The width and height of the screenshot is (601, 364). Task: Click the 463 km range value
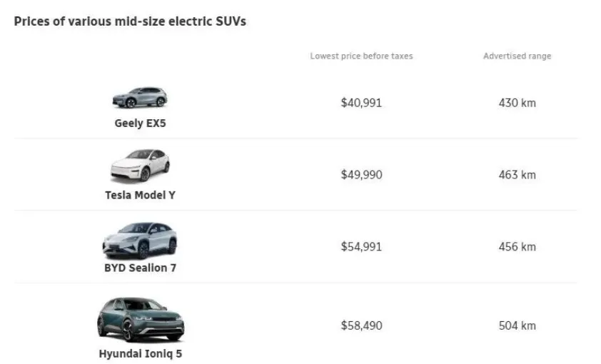517,175
